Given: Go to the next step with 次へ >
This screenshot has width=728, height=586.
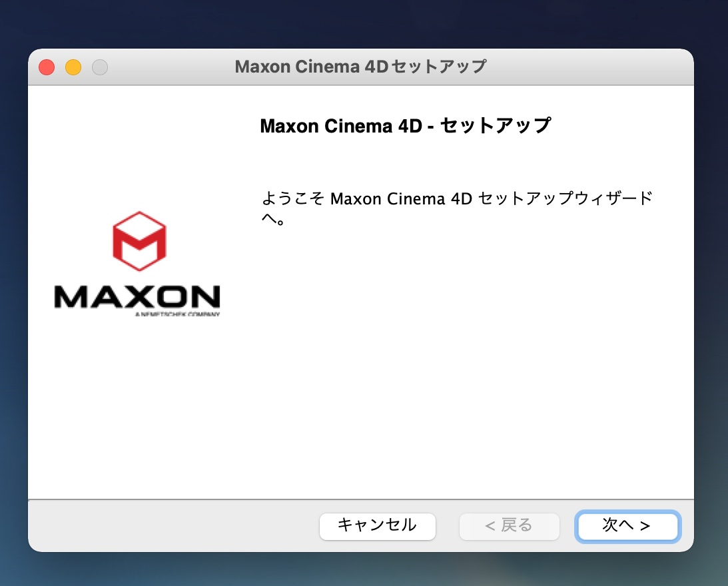Looking at the screenshot, I should (627, 526).
